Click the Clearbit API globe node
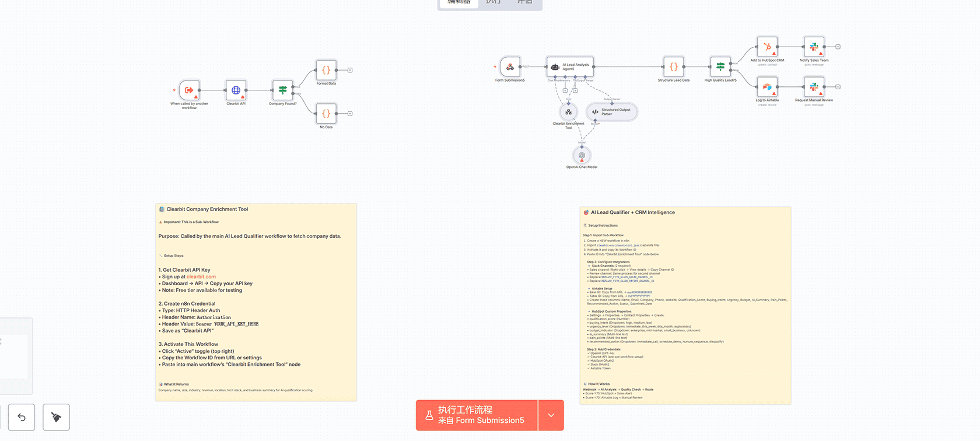Screen dimensions: 980x441 point(236,90)
